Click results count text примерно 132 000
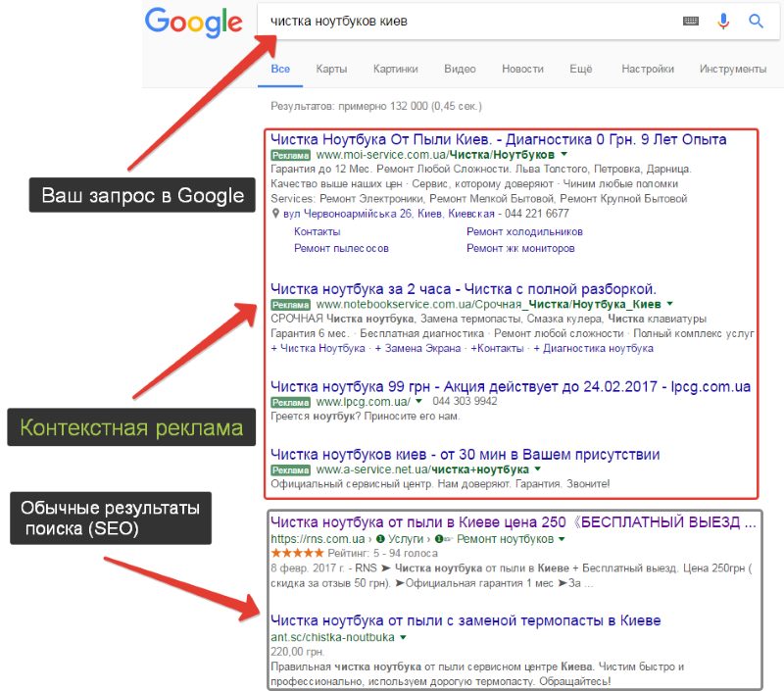This screenshot has height=691, width=784. point(383,106)
